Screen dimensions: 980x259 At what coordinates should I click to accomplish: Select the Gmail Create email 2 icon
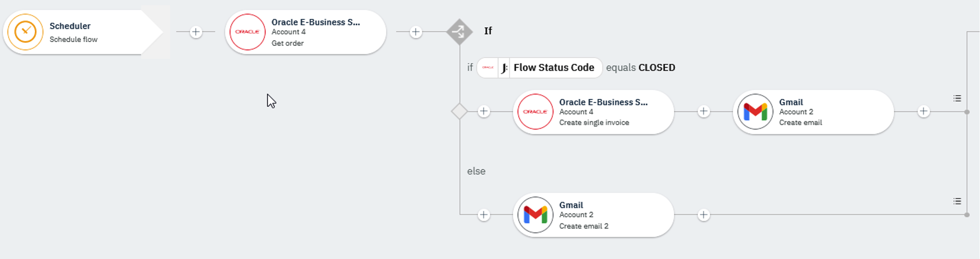[x=535, y=215]
